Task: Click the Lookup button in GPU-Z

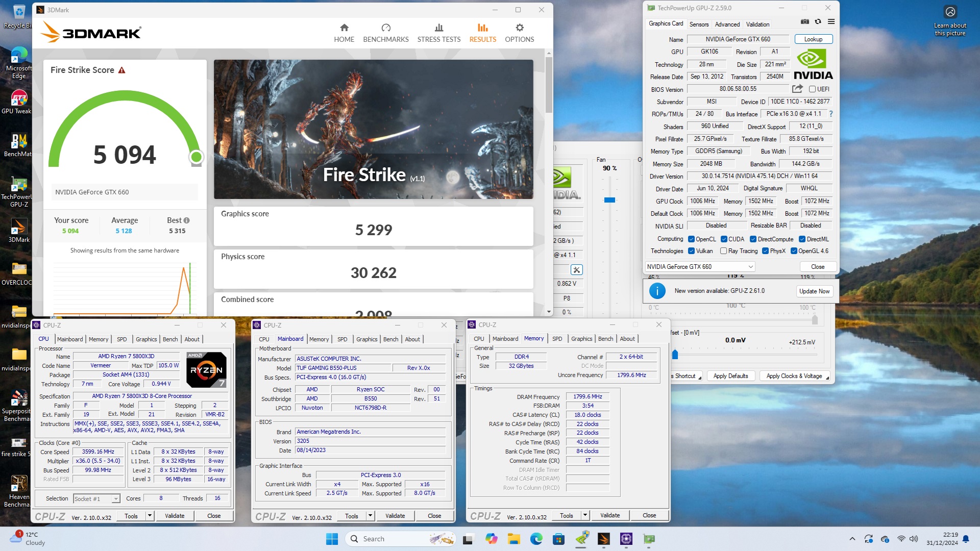Action: (x=813, y=39)
